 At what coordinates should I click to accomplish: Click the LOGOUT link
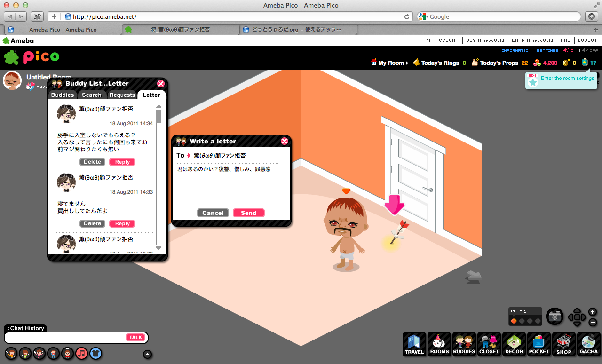[x=587, y=40]
